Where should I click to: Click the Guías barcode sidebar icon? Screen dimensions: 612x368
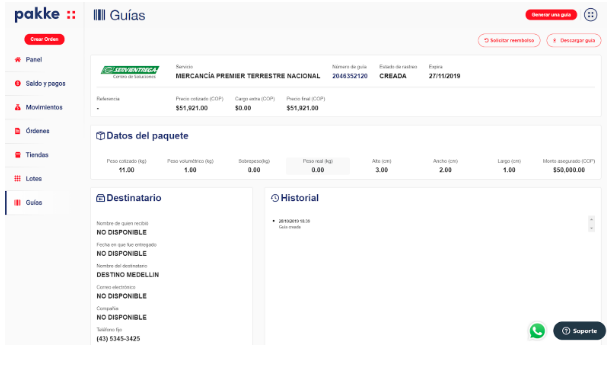click(x=18, y=203)
